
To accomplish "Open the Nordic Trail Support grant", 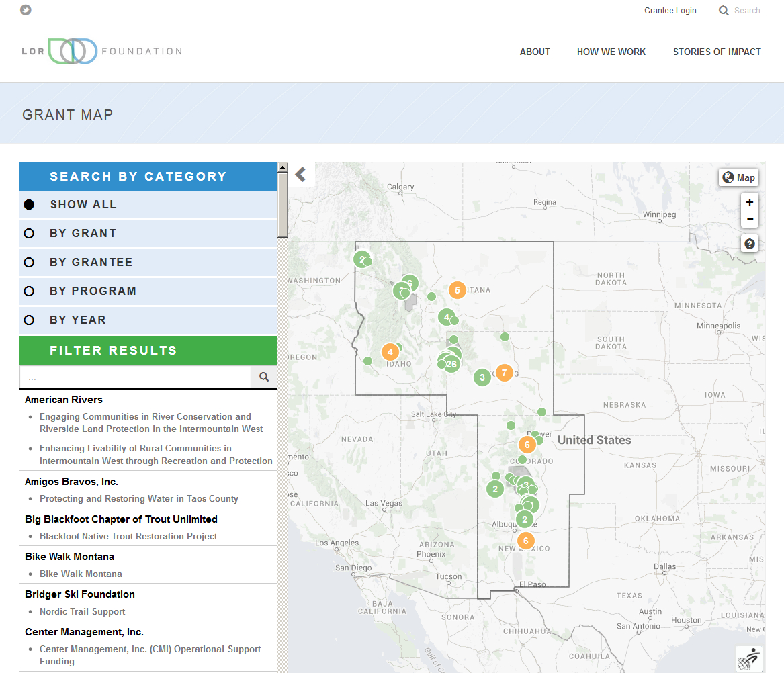I will pos(83,611).
